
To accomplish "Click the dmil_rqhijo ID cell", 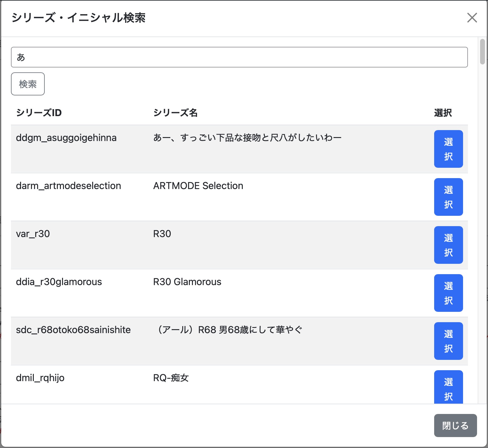I will pyautogui.click(x=40, y=378).
